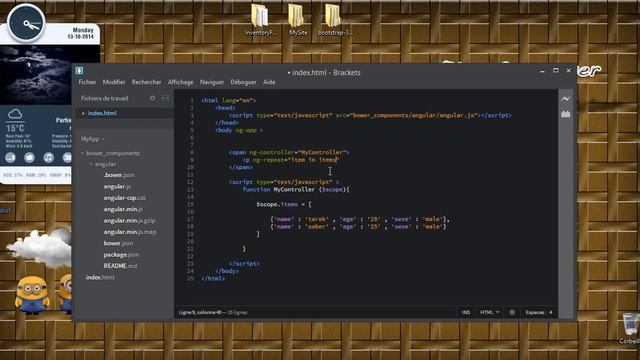The height and width of the screenshot is (360, 640).
Task: Open the InventoryF... desktop folder
Action: point(260,20)
